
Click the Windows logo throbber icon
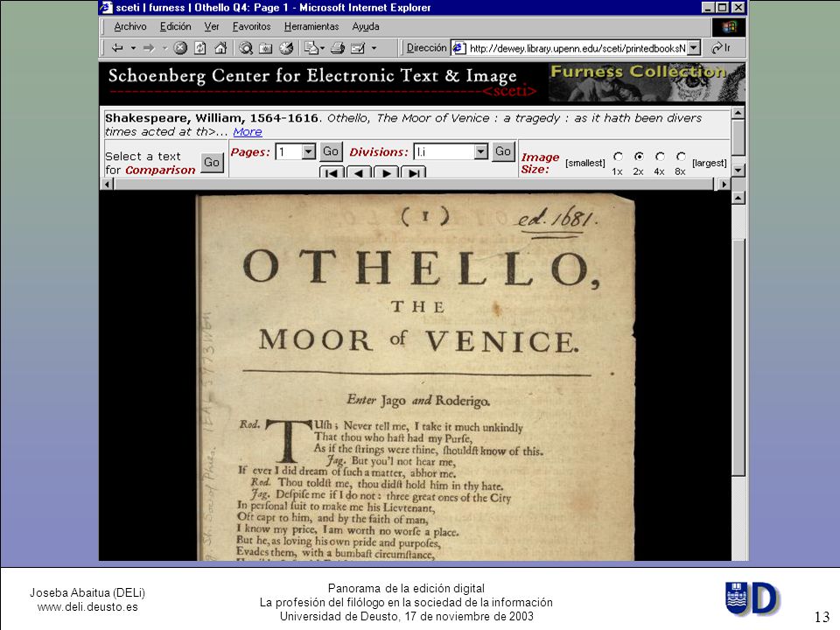[x=729, y=27]
